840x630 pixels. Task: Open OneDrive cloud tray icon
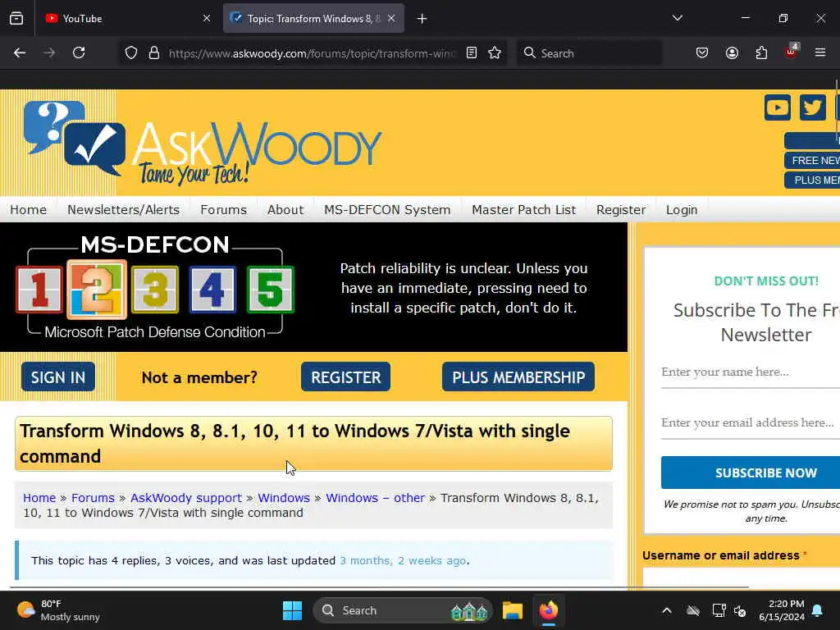693,610
